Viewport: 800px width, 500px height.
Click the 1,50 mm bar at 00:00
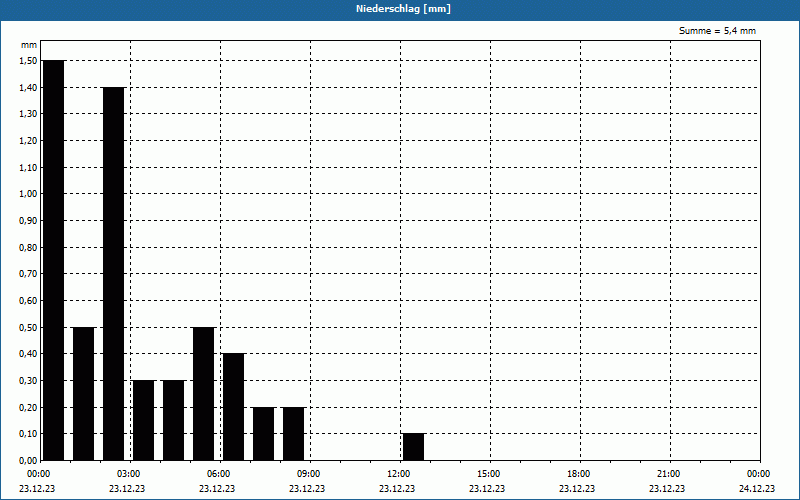pos(54,260)
